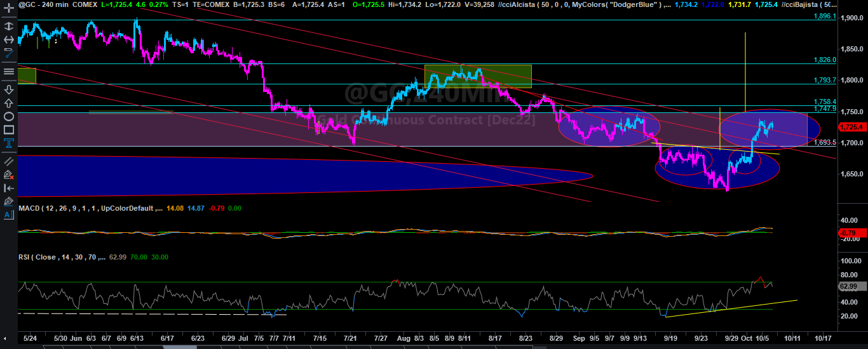Select the parallel lines channel tool
This screenshot has height=349, width=868.
tap(8, 161)
